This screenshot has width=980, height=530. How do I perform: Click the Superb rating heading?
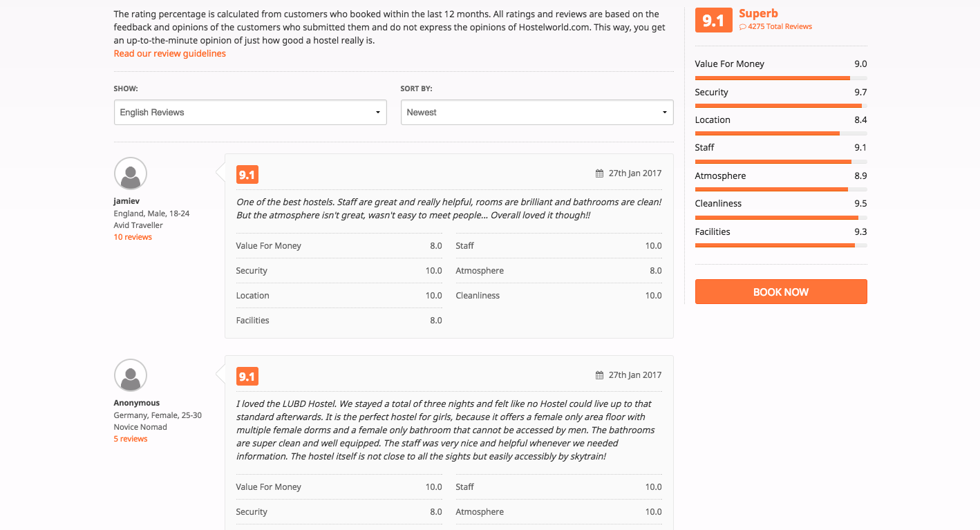(x=758, y=13)
